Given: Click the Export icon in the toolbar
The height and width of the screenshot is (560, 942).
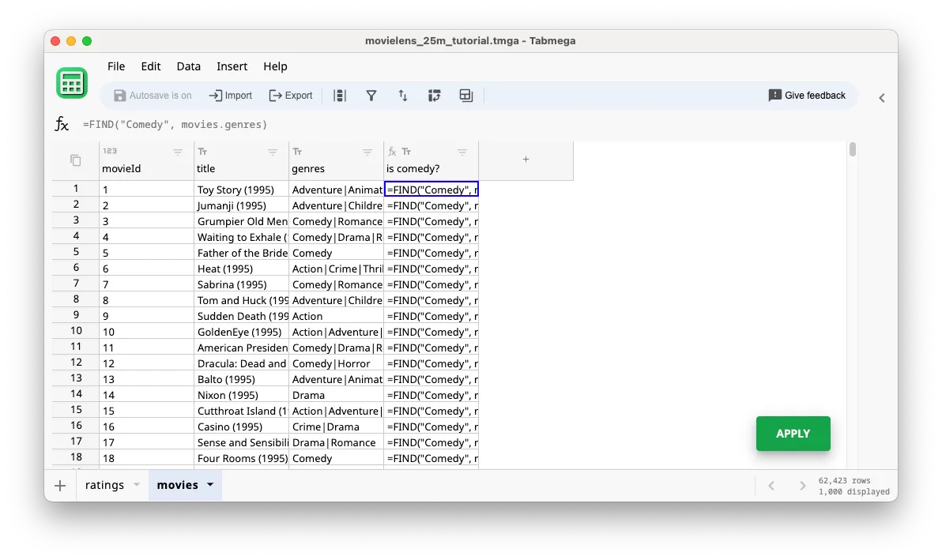Looking at the screenshot, I should (x=290, y=95).
